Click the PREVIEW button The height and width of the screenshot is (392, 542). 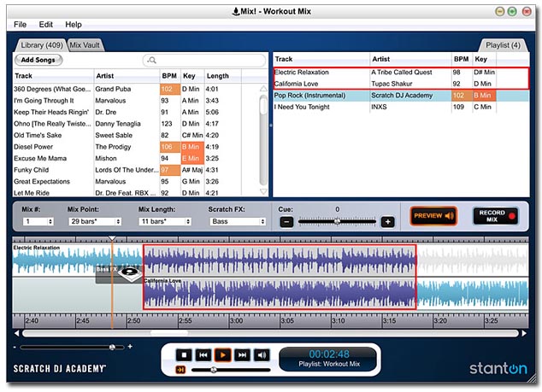(x=433, y=216)
